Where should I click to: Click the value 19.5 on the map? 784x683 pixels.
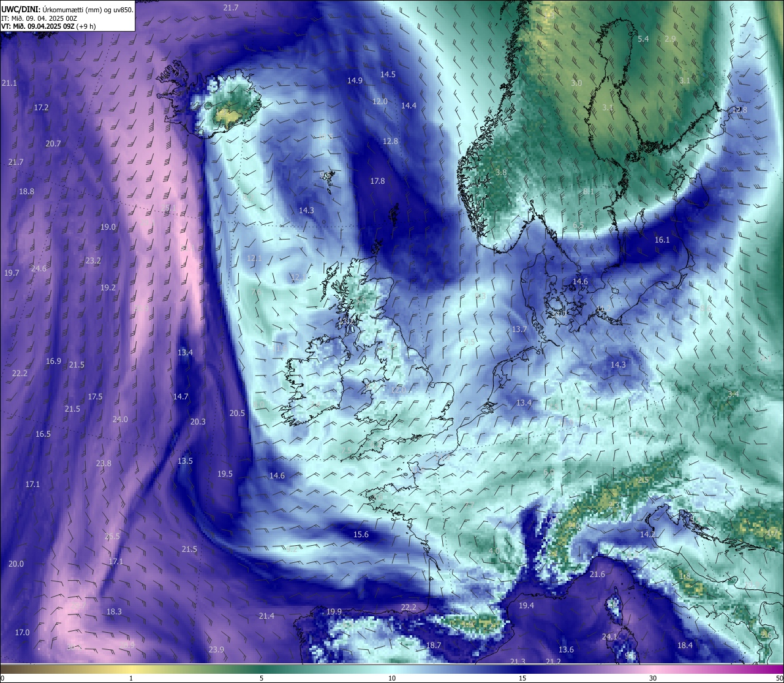(x=225, y=474)
